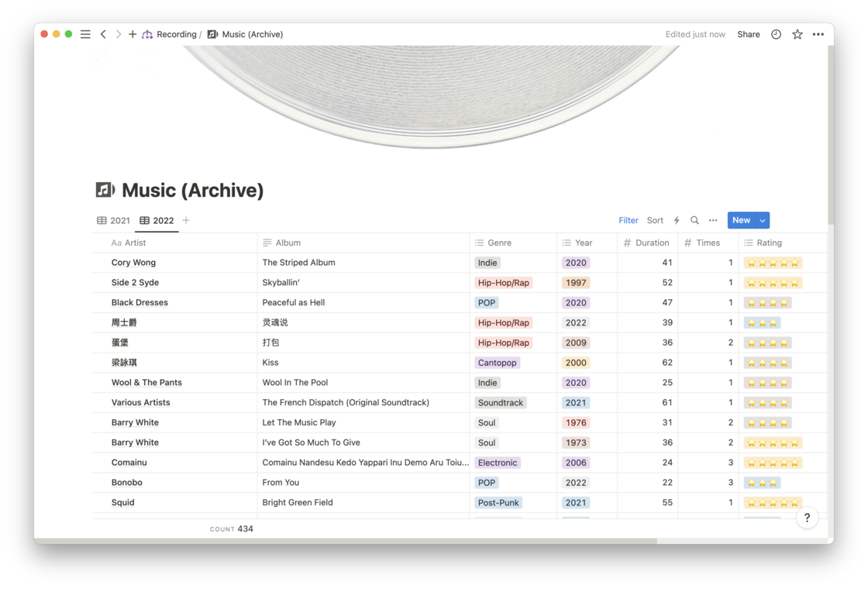Open automations lightning icon
The height and width of the screenshot is (589, 868).
pos(677,220)
